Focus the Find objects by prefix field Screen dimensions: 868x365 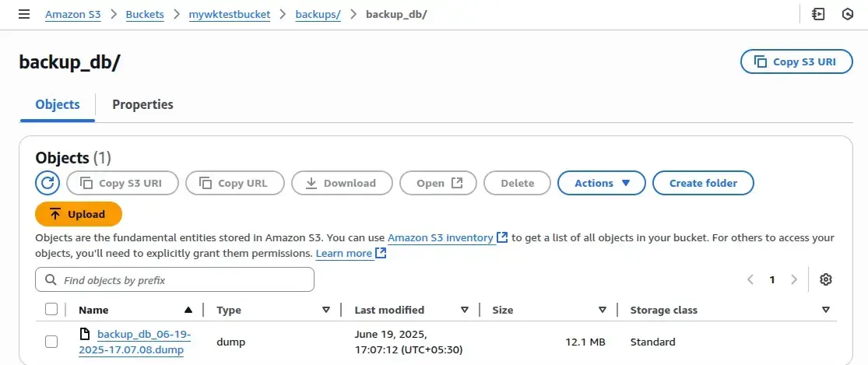point(174,280)
